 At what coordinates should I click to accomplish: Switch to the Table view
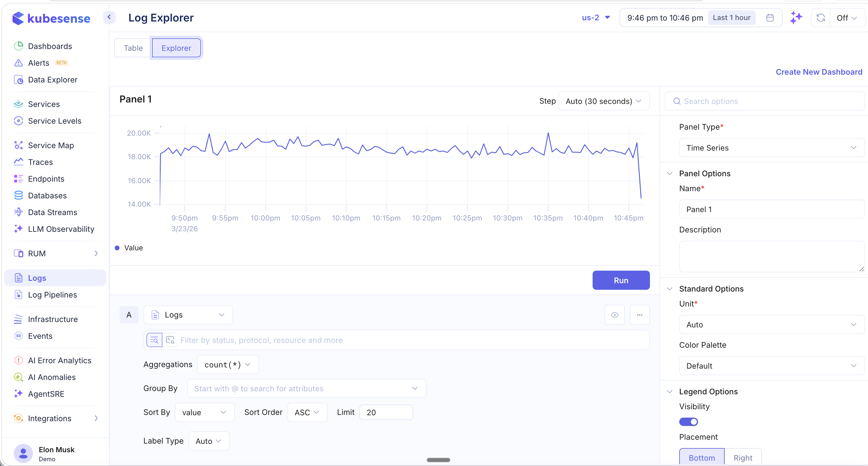click(133, 48)
